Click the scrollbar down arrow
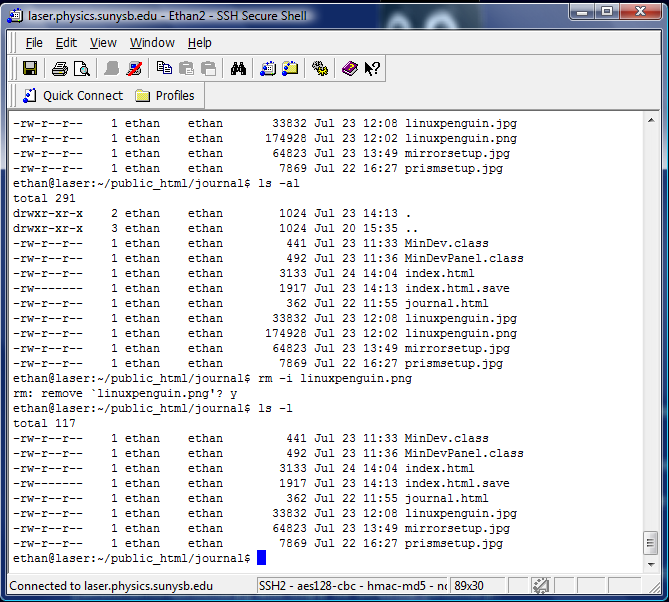The image size is (669, 602). 651,564
